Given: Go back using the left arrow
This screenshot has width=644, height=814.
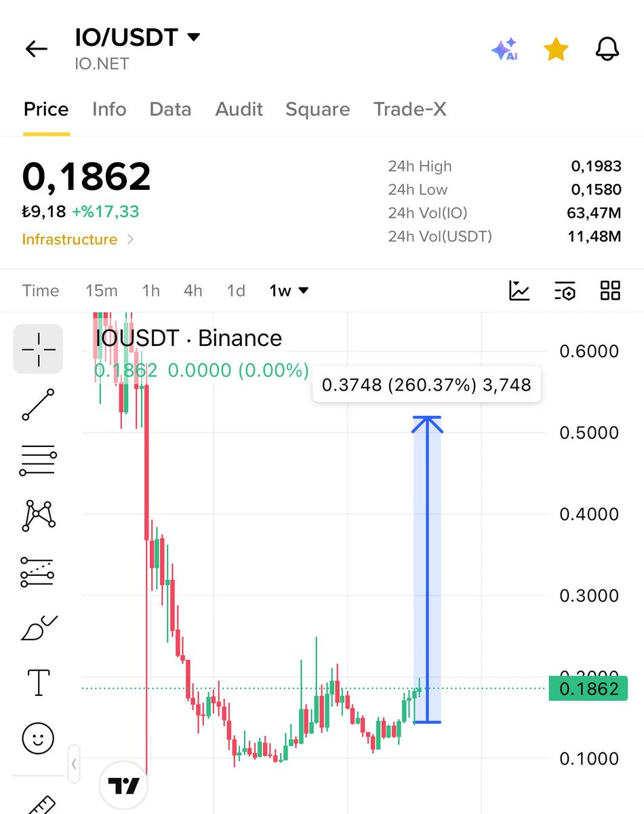Looking at the screenshot, I should click(x=37, y=49).
